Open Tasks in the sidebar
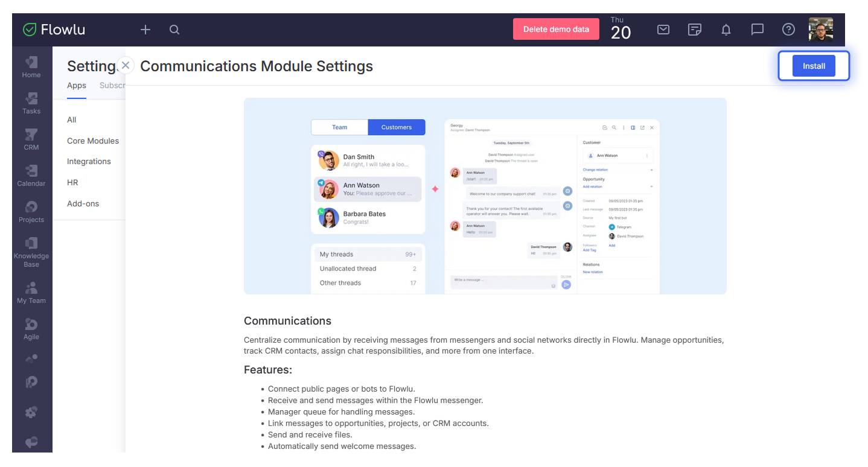 pos(31,103)
